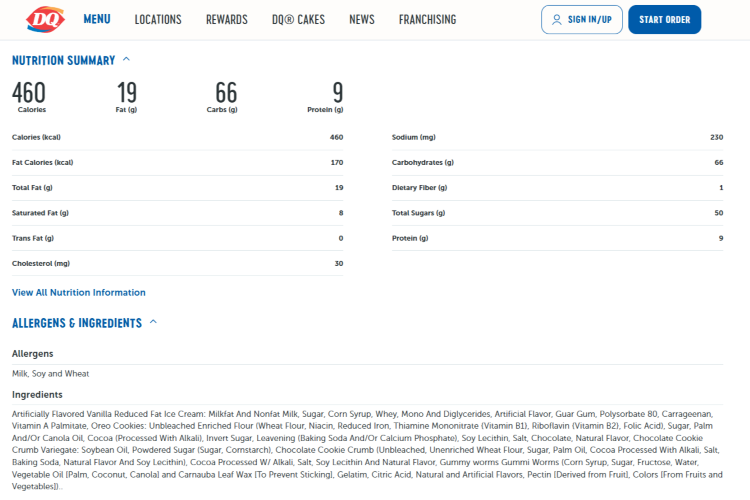Click the Saturated Fat value 8
This screenshot has height=500, width=750.
pyautogui.click(x=341, y=213)
